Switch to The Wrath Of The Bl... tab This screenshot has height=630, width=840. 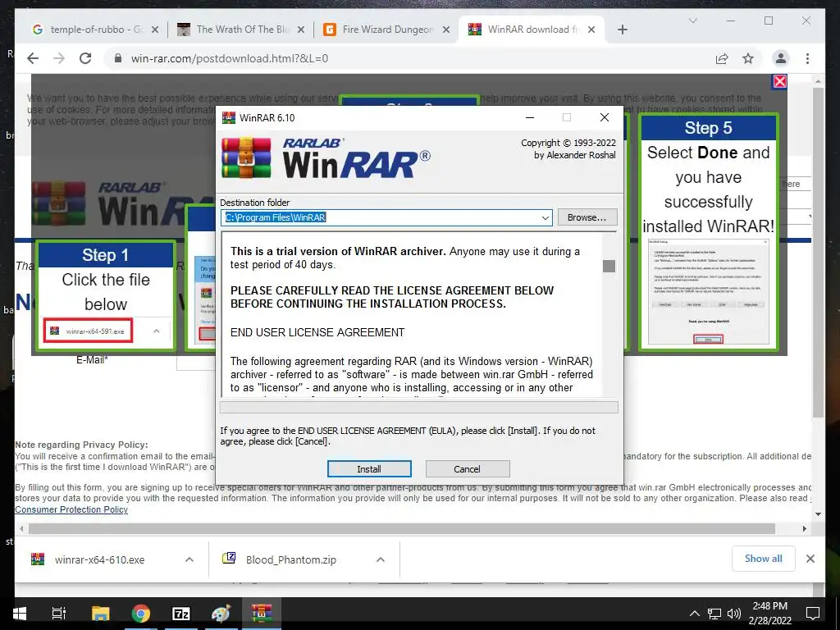241,30
